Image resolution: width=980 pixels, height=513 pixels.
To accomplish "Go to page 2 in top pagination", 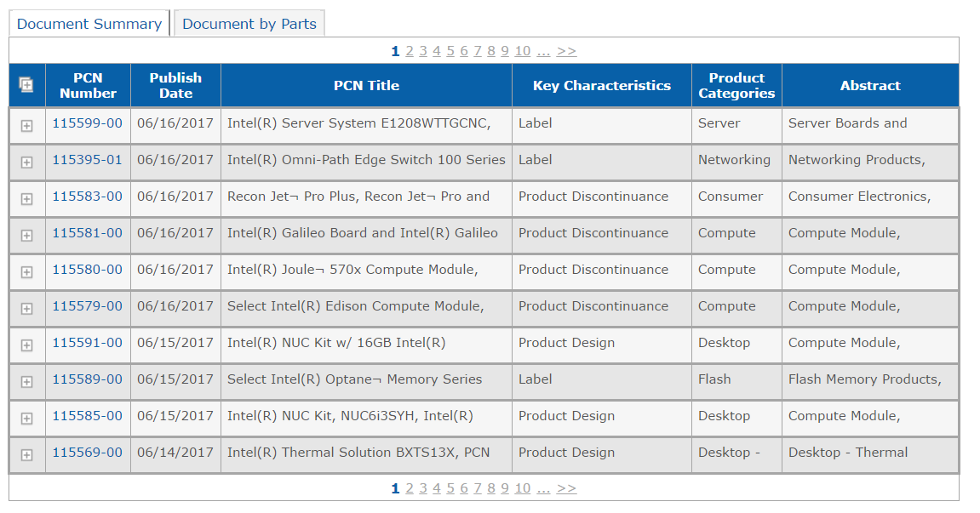I will point(410,51).
